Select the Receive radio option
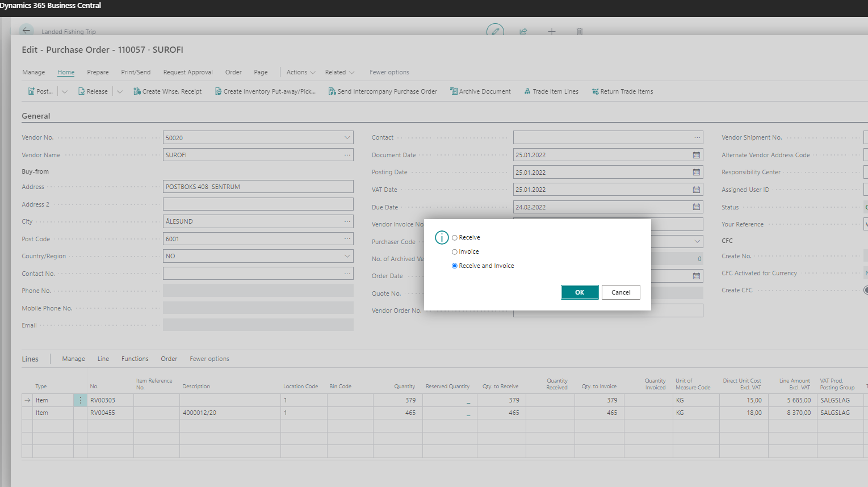 click(455, 238)
